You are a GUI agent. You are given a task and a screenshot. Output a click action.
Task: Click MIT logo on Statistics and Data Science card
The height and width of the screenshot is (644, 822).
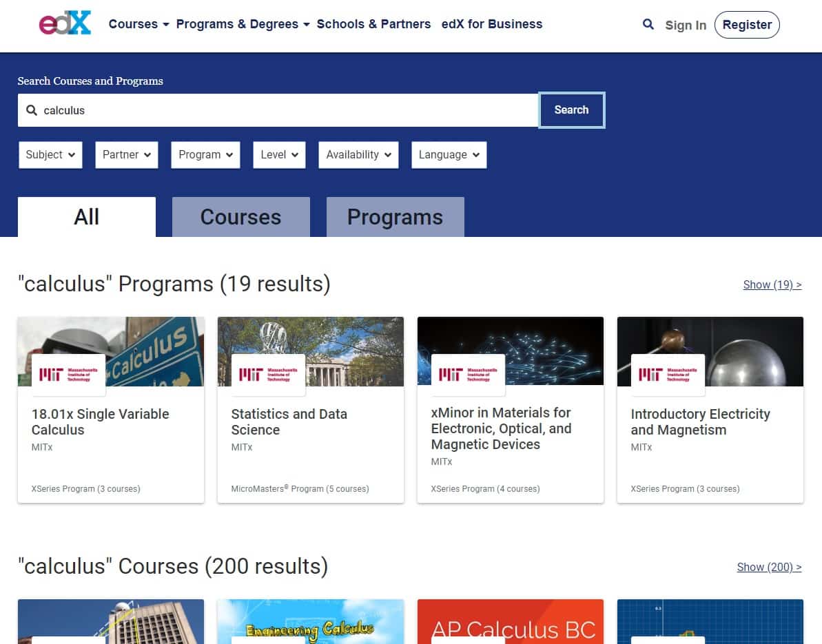(269, 374)
